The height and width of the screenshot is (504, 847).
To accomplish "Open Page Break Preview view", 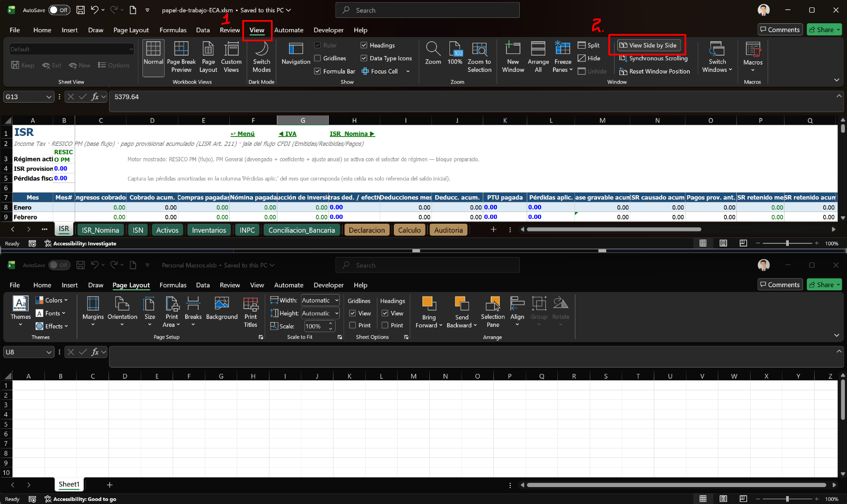I will coord(181,57).
